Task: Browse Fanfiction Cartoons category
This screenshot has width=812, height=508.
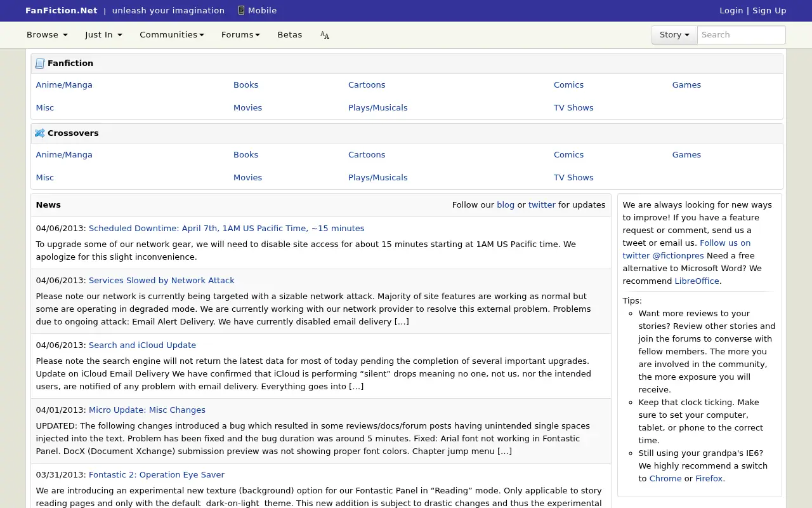Action: click(x=367, y=85)
